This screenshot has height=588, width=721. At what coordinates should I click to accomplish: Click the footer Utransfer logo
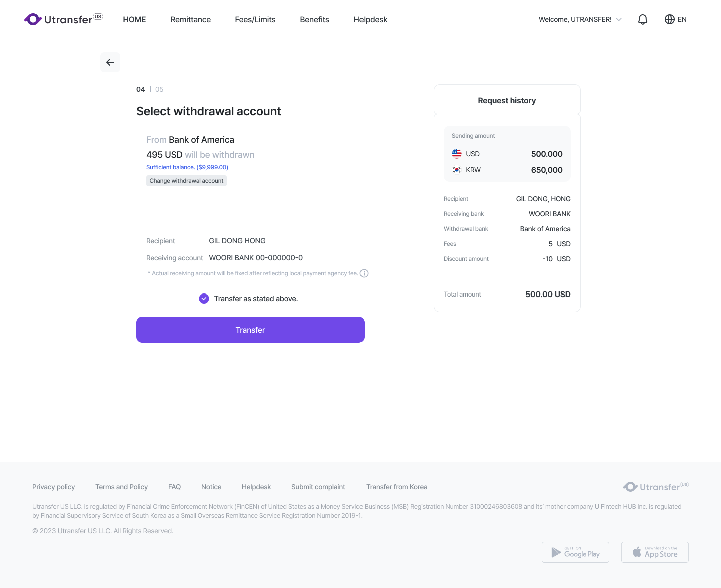(x=656, y=487)
